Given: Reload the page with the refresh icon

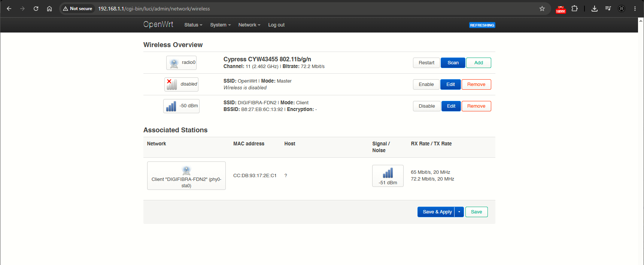Looking at the screenshot, I should (36, 9).
